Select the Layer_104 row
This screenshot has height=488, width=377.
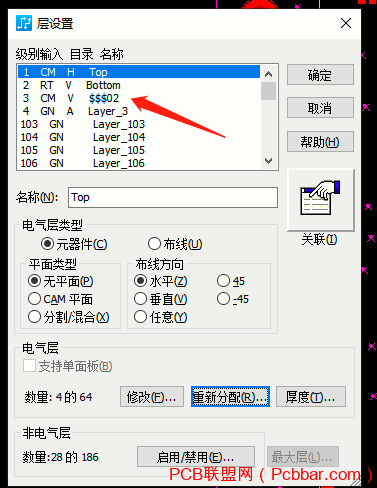click(x=139, y=137)
